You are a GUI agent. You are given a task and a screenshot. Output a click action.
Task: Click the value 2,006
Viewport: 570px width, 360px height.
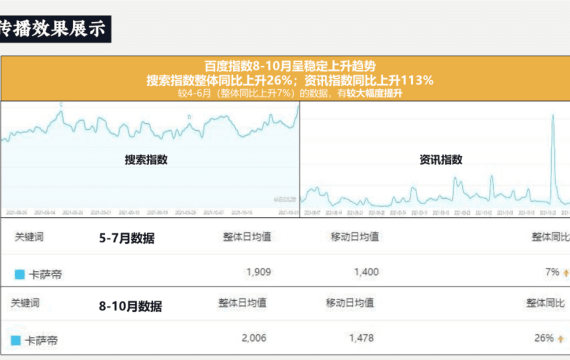click(x=254, y=338)
